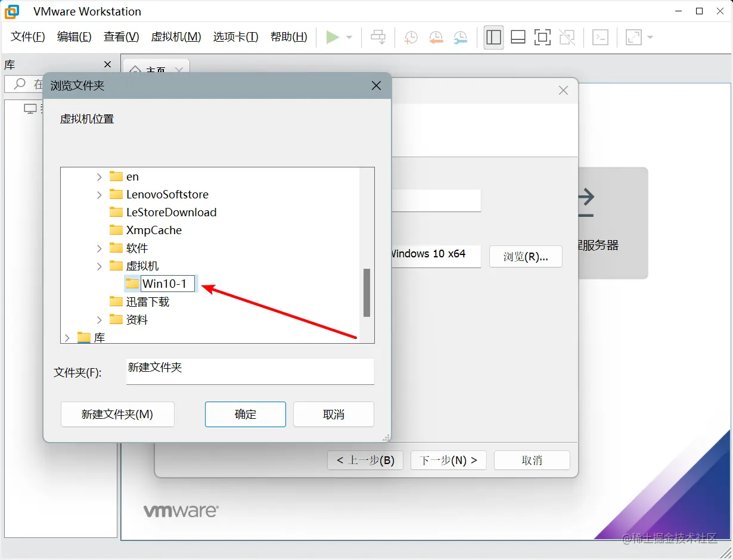Screen dimensions: 733x560
Task: Click the Win10-1 folder name edit box
Action: [168, 284]
